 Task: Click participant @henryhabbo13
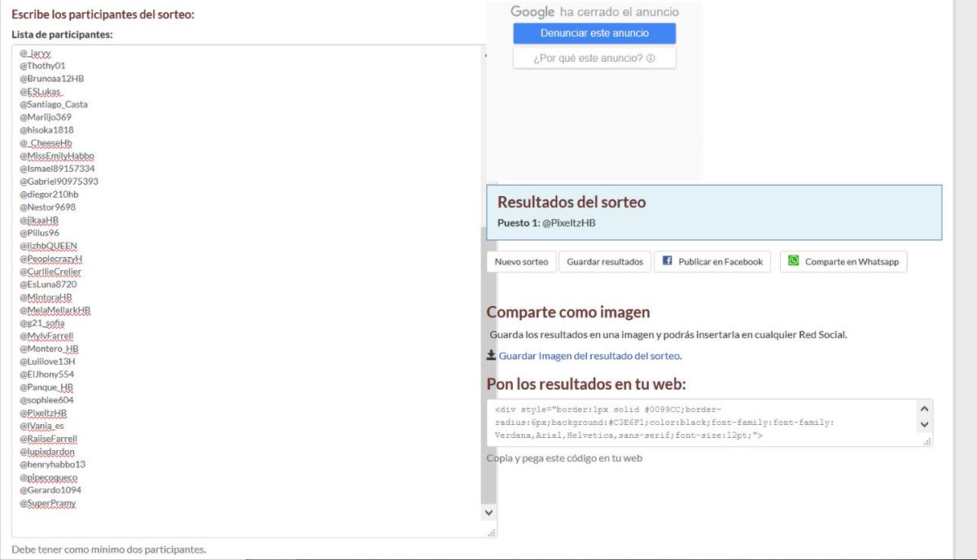53,465
